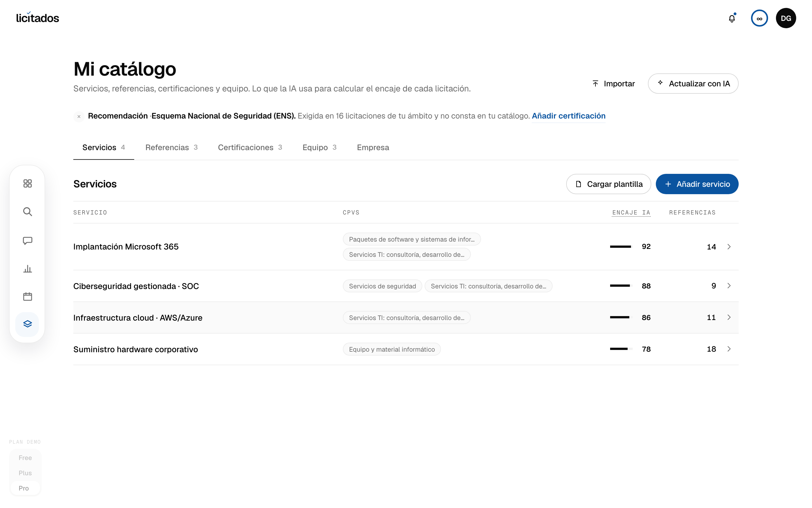Viewport: 812px width, 508px height.
Task: Open the bar chart analytics icon
Action: tap(28, 269)
